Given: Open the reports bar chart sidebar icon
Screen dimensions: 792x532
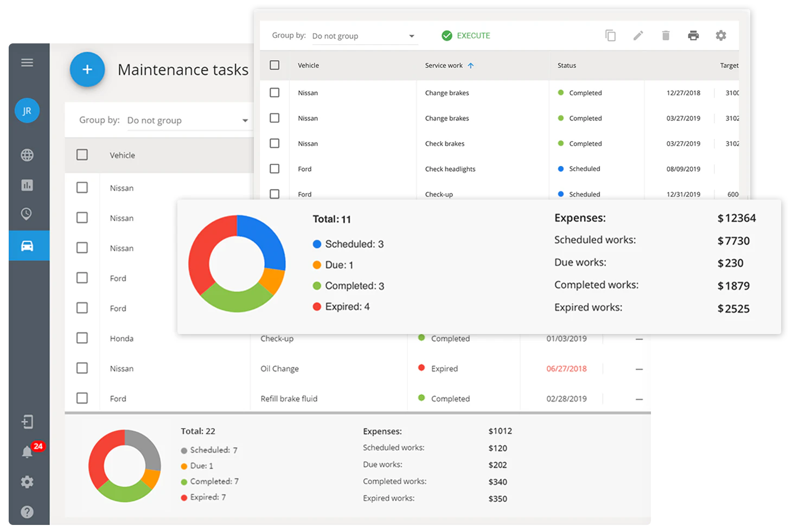Looking at the screenshot, I should click(x=27, y=185).
